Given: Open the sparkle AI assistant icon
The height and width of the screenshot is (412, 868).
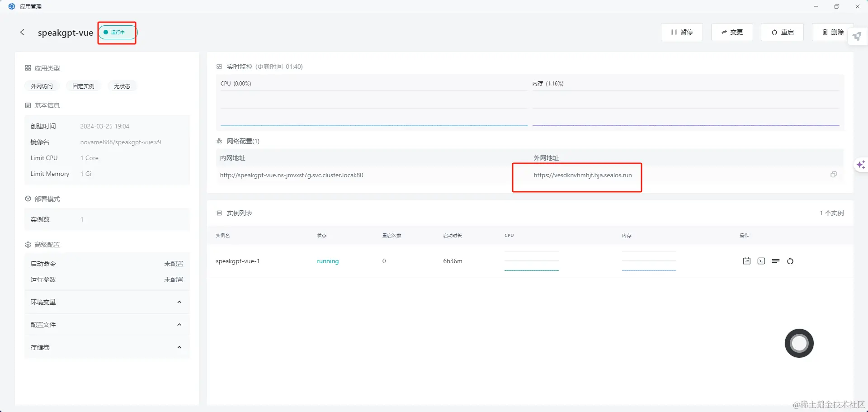Looking at the screenshot, I should pyautogui.click(x=861, y=165).
